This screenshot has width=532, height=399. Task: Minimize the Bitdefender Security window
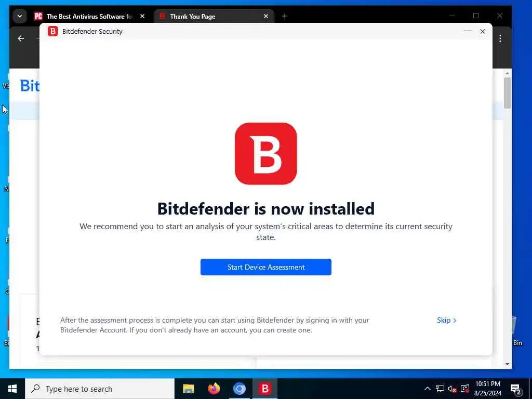tap(468, 31)
